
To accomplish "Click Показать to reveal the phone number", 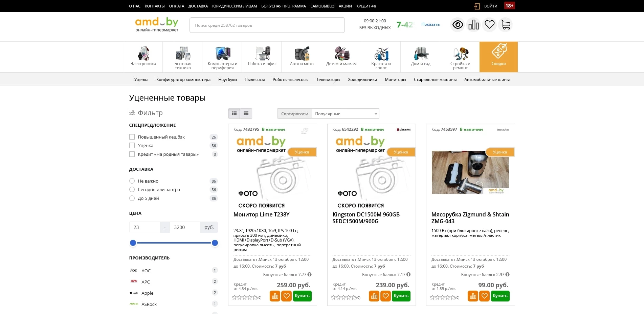I will pos(430,24).
